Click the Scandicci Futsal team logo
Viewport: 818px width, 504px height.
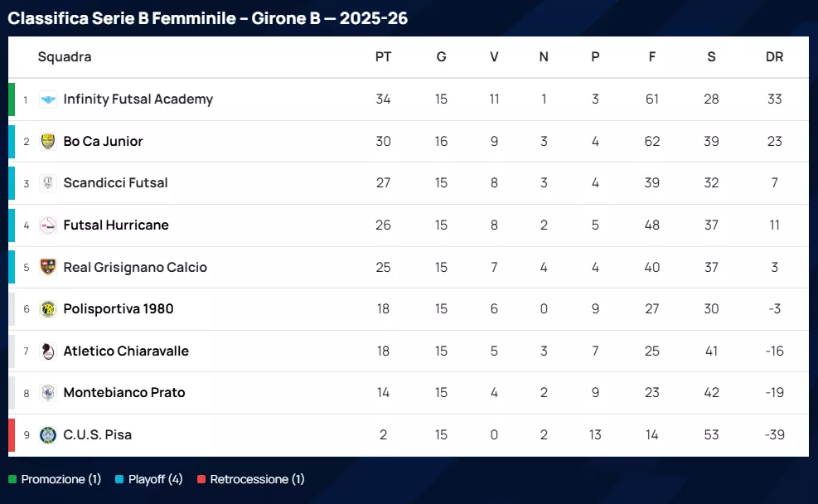click(x=48, y=183)
